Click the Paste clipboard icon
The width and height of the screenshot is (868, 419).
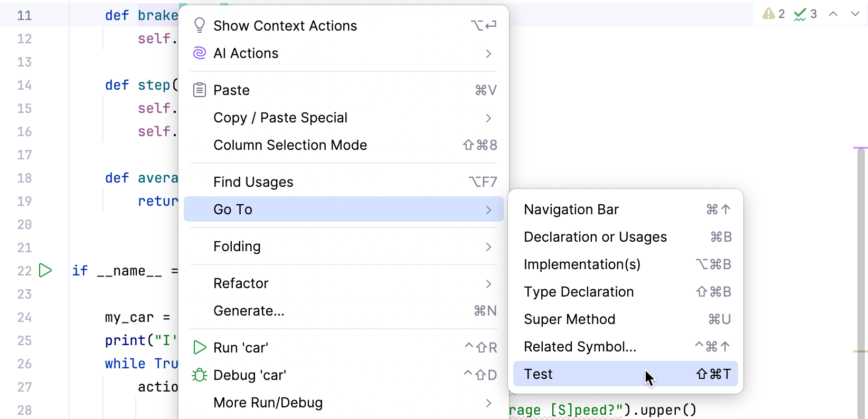(x=200, y=90)
